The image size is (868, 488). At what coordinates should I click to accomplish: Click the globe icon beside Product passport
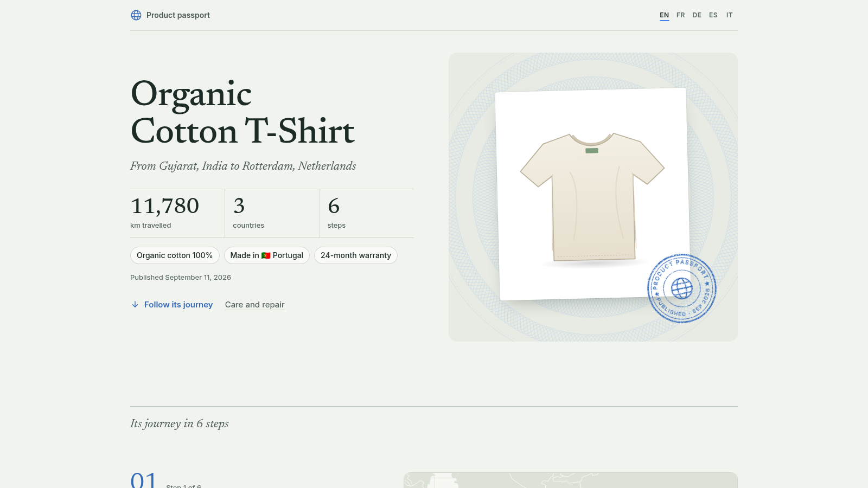(x=136, y=15)
